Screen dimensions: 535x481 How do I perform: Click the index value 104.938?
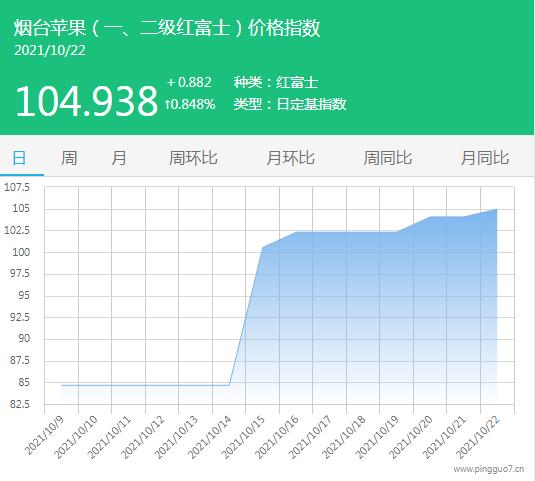coord(87,101)
